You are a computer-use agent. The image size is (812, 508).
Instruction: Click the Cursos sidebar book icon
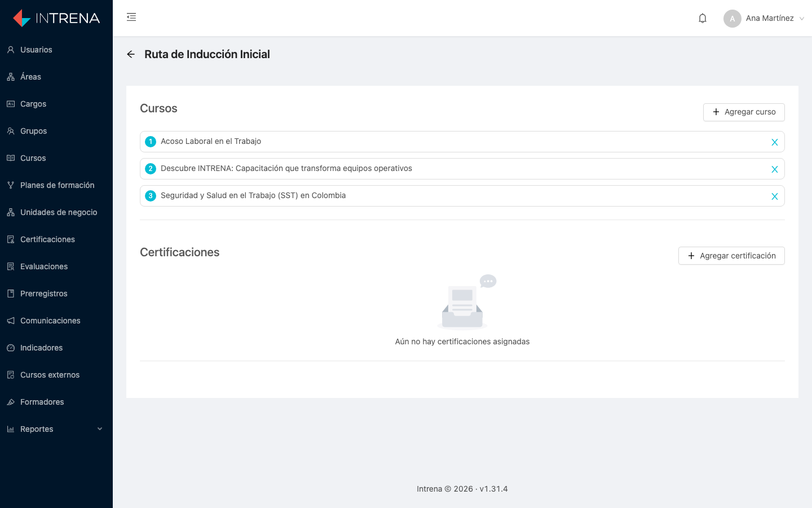(x=11, y=158)
